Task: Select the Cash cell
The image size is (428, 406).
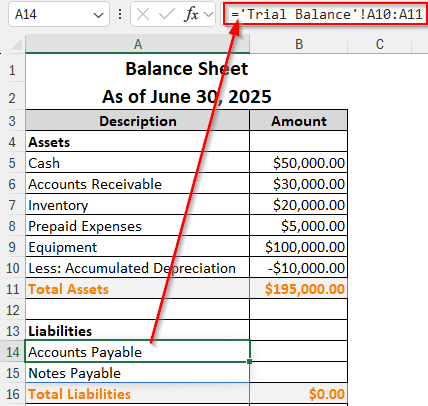Action: [138, 163]
